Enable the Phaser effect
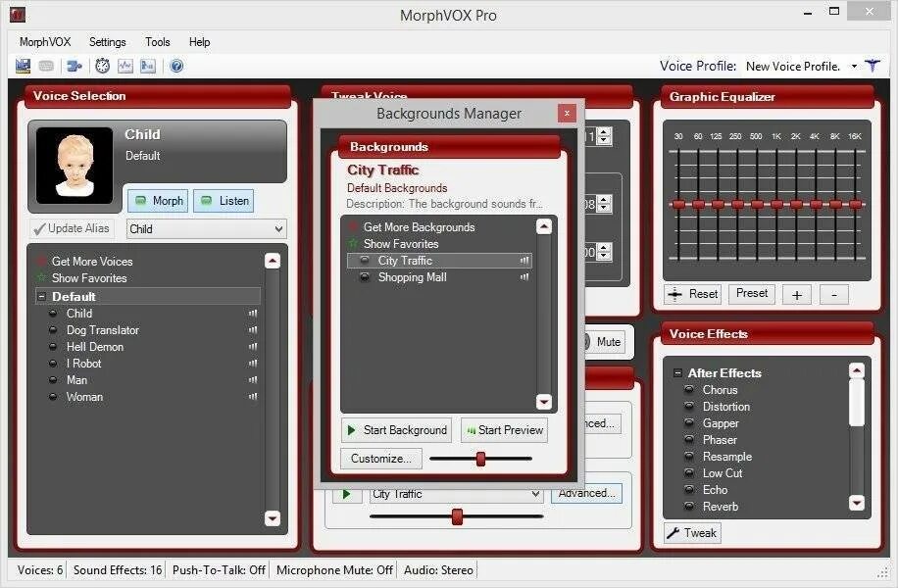 (x=689, y=440)
